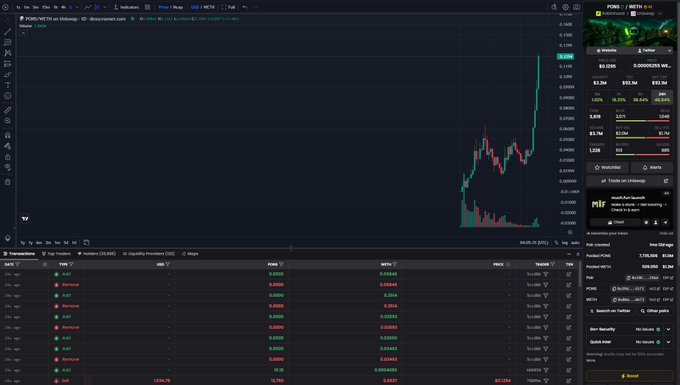Select the ruler measure tool
This screenshot has width=680, height=385.
pyautogui.click(x=7, y=110)
